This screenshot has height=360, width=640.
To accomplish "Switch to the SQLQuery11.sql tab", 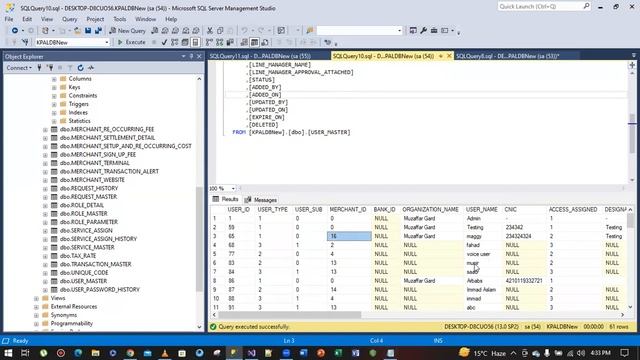I will tap(260, 56).
